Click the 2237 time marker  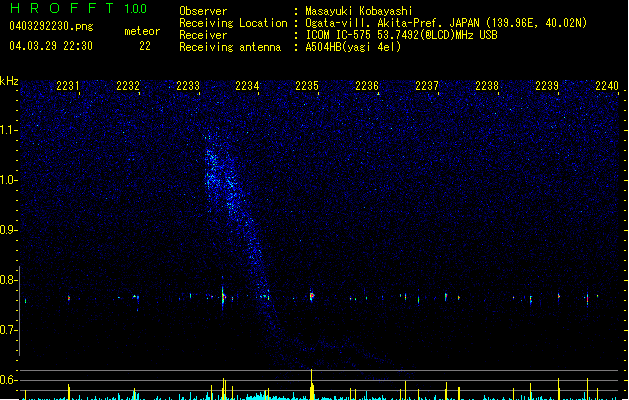[x=427, y=86]
